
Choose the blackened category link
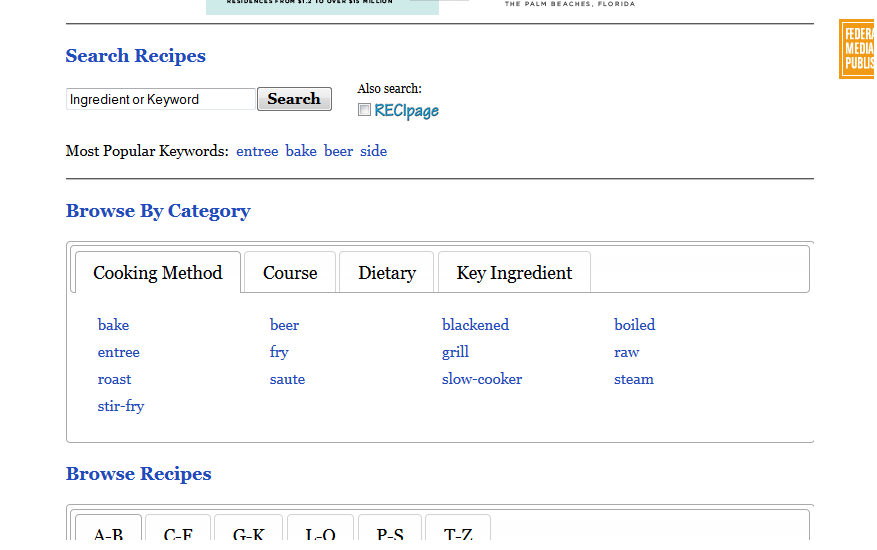475,325
